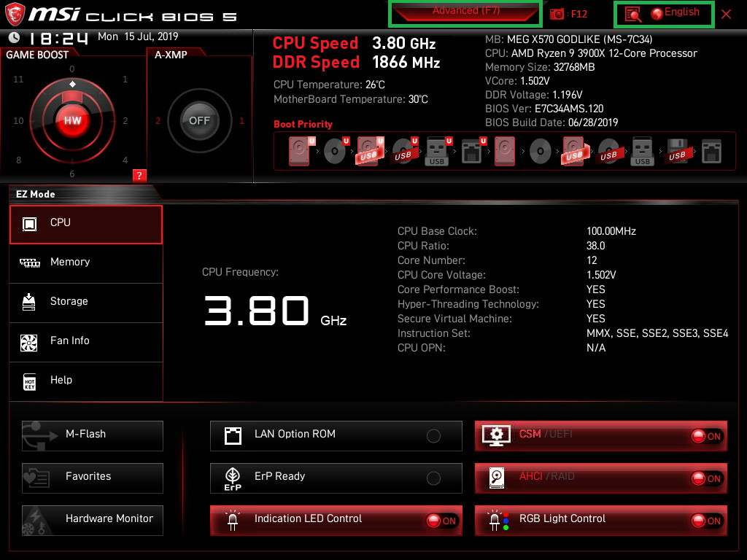Image resolution: width=747 pixels, height=560 pixels.
Task: Choose A-XMP profile number 1
Action: pyautogui.click(x=241, y=121)
